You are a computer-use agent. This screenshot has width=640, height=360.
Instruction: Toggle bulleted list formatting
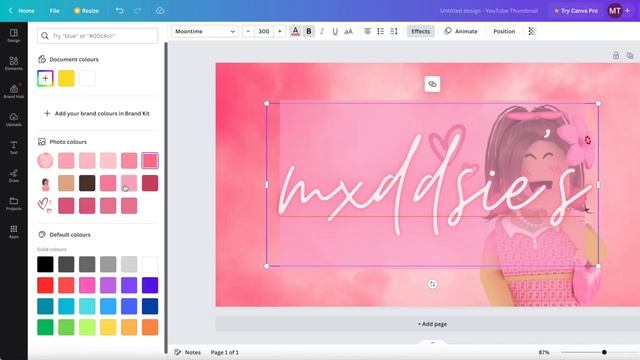pos(380,31)
